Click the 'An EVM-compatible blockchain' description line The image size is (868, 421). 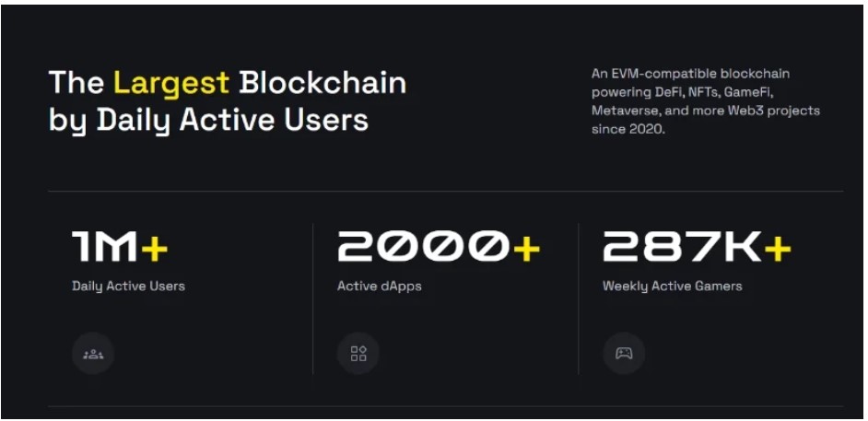[x=690, y=74]
